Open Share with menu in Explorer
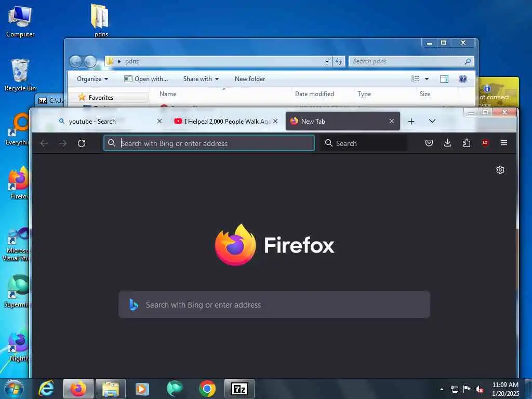532x399 pixels. (x=201, y=79)
